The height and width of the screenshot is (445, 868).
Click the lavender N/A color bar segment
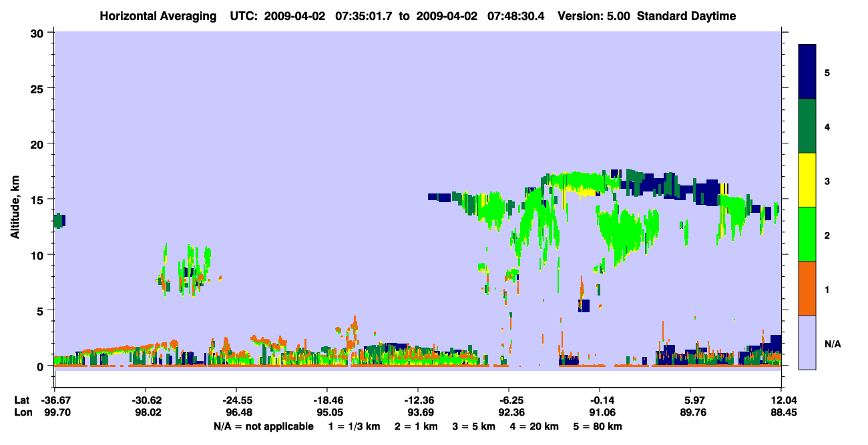point(807,342)
